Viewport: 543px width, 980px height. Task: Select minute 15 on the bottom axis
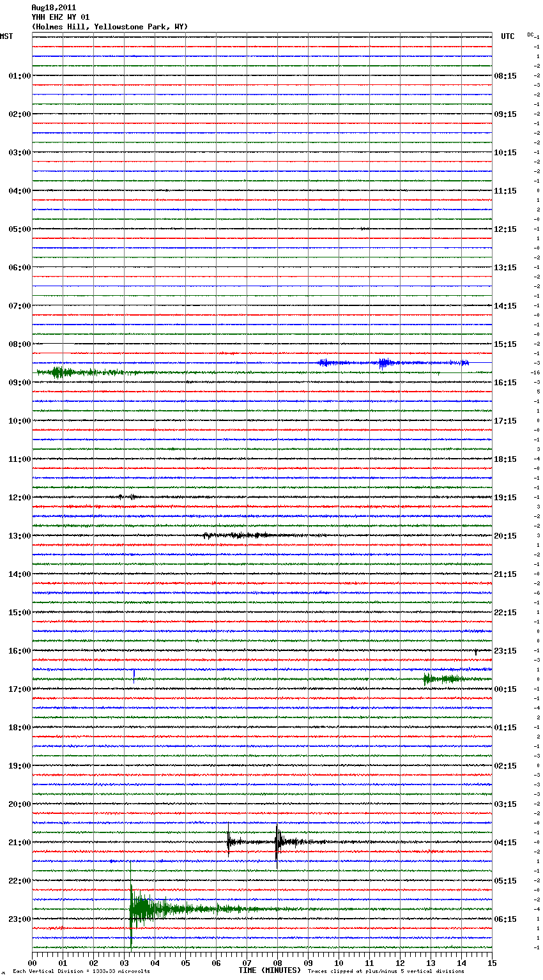[492, 963]
